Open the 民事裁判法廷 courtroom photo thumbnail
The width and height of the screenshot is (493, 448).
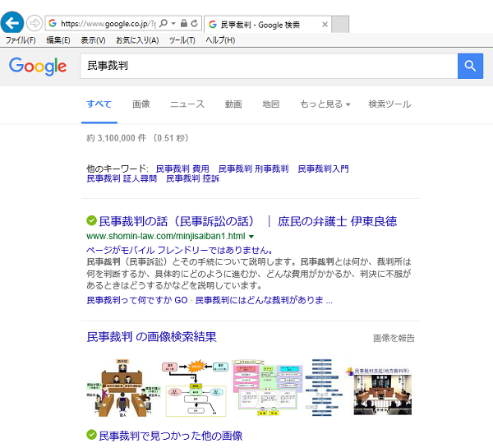pos(379,391)
